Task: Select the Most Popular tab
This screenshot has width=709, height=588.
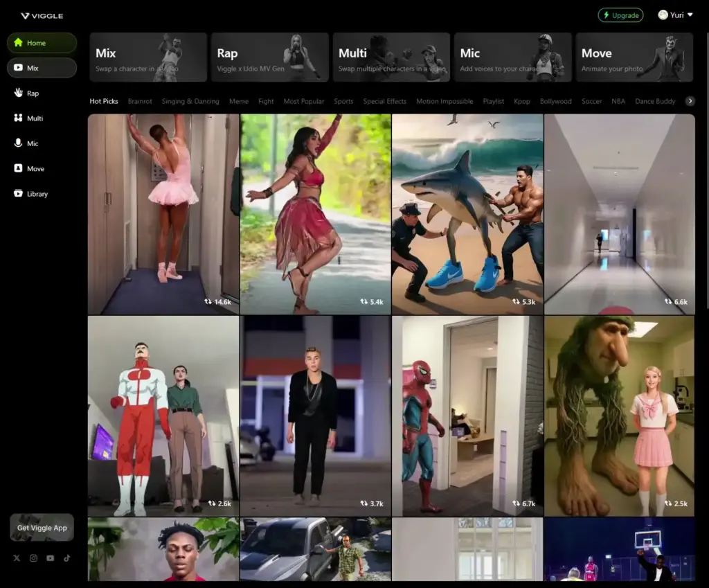Action: (304, 101)
